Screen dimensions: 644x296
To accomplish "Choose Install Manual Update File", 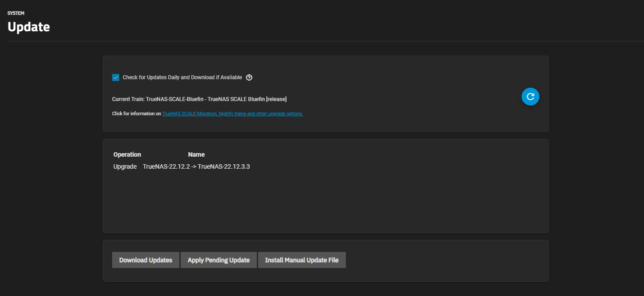I will [302, 260].
